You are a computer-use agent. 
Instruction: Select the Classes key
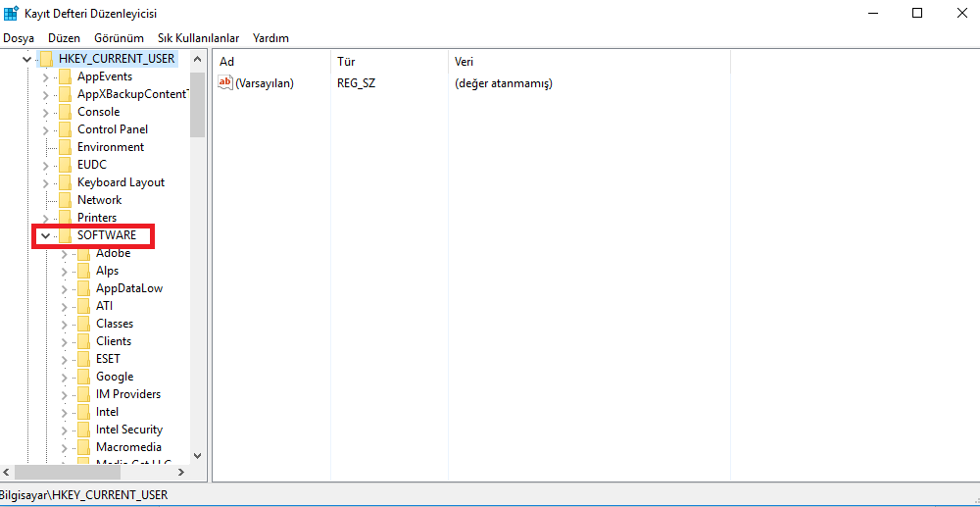pos(115,324)
